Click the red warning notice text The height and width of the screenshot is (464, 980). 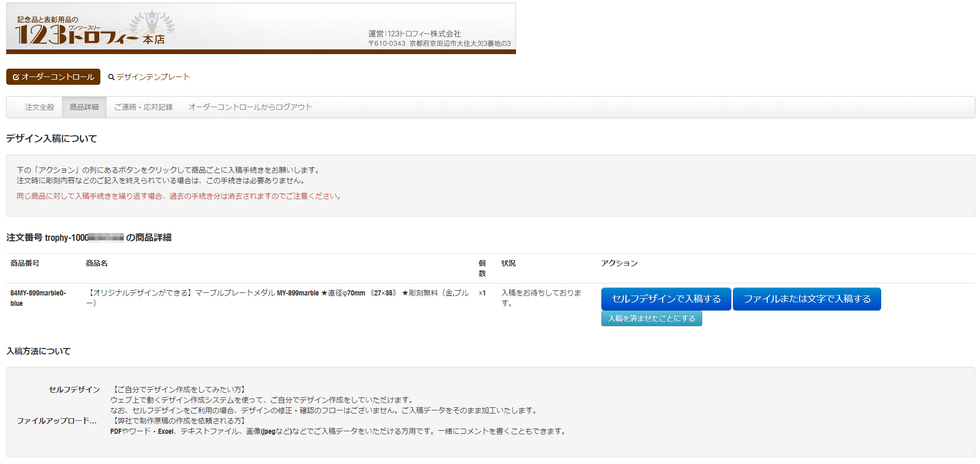179,196
